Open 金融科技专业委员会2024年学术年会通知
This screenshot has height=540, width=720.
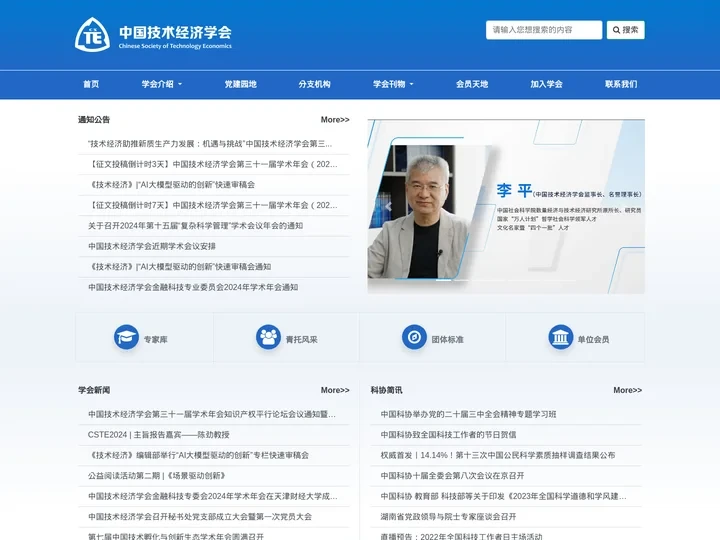[x=193, y=287]
